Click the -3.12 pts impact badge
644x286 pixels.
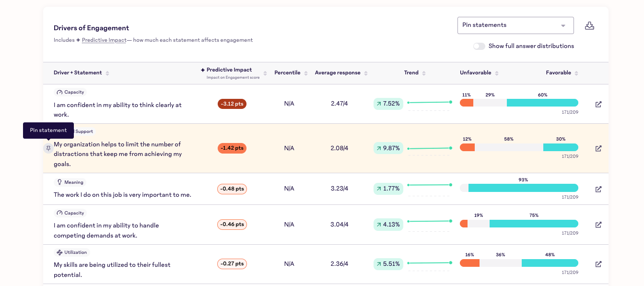coord(232,104)
